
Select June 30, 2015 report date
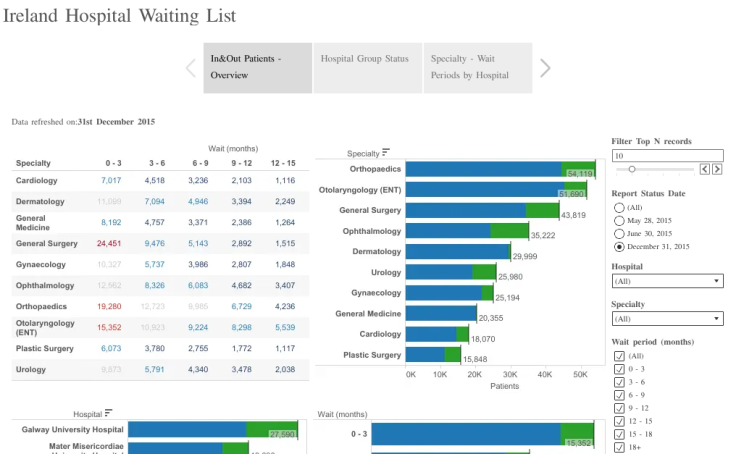tap(619, 234)
